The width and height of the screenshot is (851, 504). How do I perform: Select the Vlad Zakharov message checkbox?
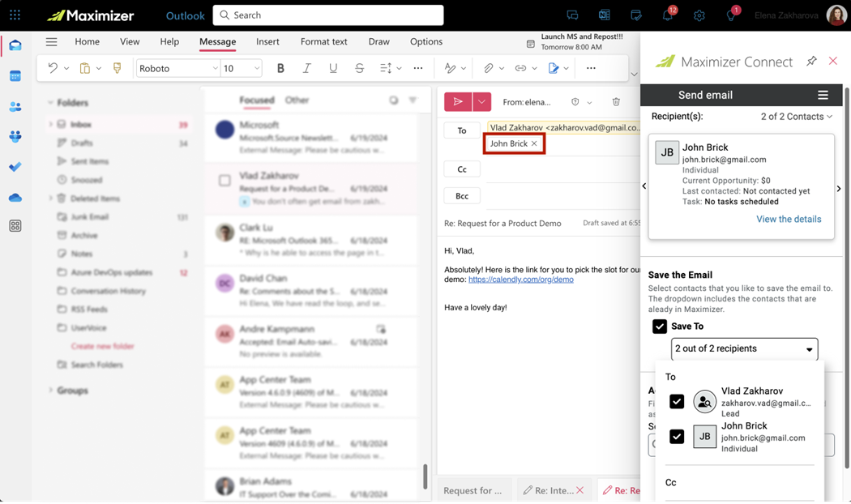225,181
